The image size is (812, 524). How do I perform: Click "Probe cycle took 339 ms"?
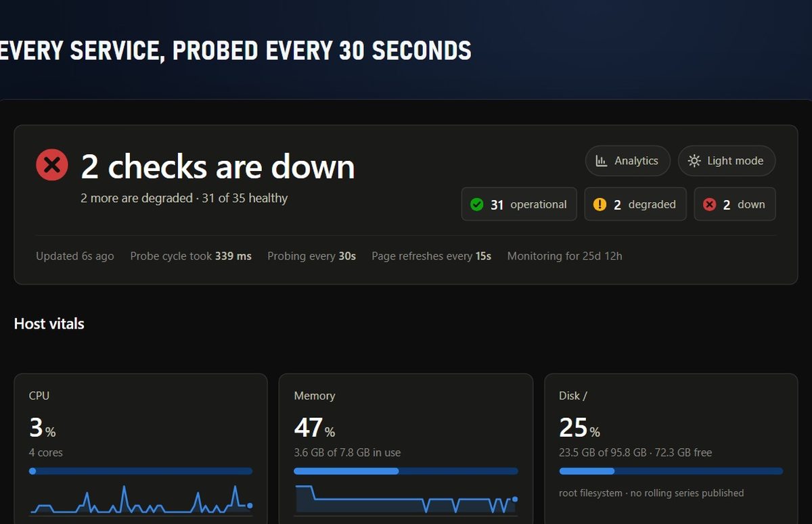(191, 256)
